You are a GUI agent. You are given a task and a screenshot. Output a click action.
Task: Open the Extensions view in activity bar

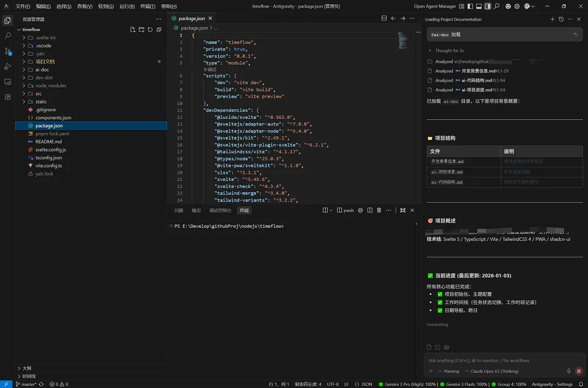point(8,97)
